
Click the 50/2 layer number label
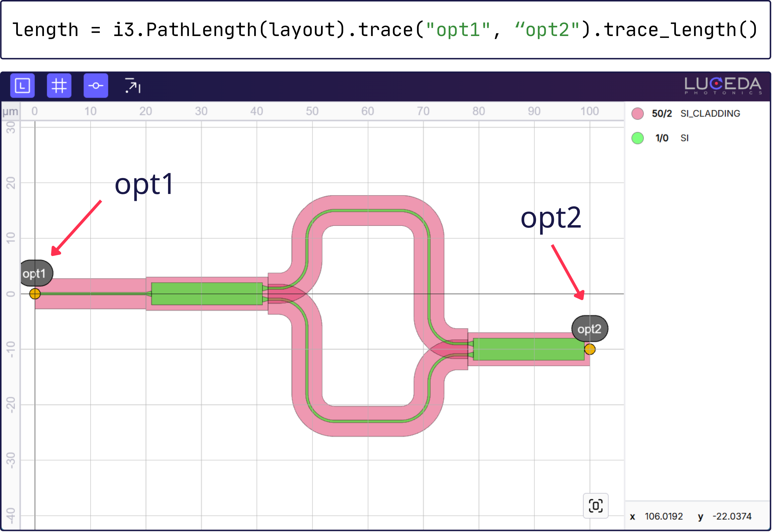(x=662, y=114)
